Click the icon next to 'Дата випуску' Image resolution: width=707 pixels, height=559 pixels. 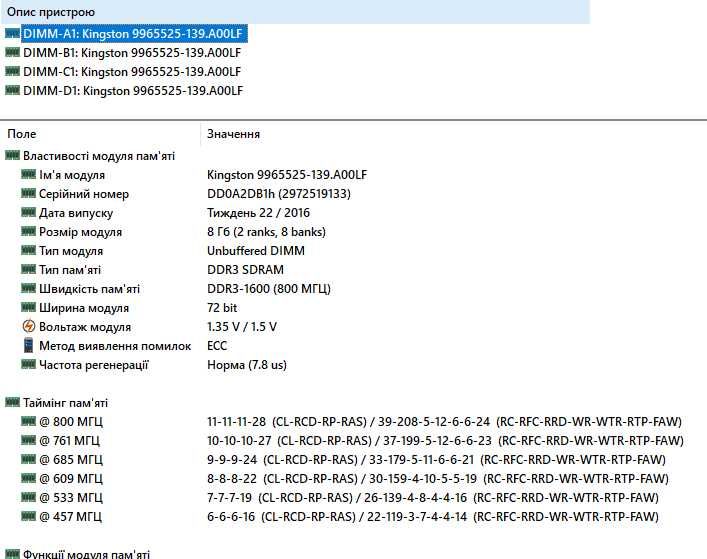[28, 212]
